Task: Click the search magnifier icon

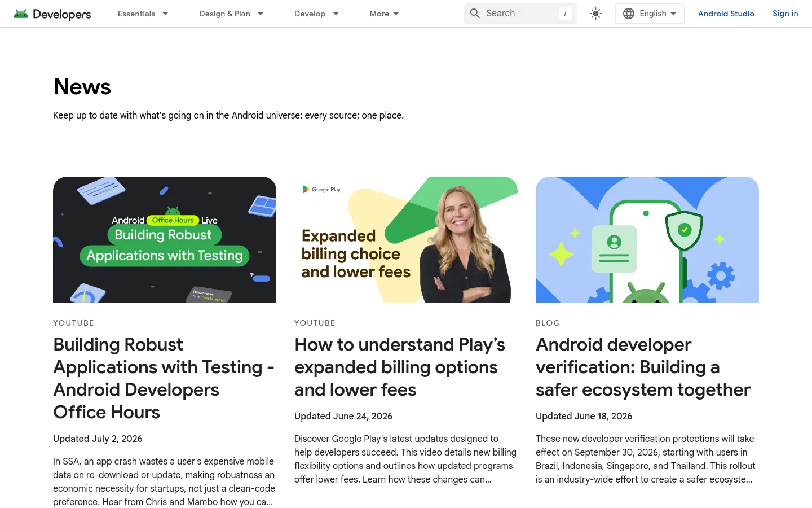Action: coord(475,14)
